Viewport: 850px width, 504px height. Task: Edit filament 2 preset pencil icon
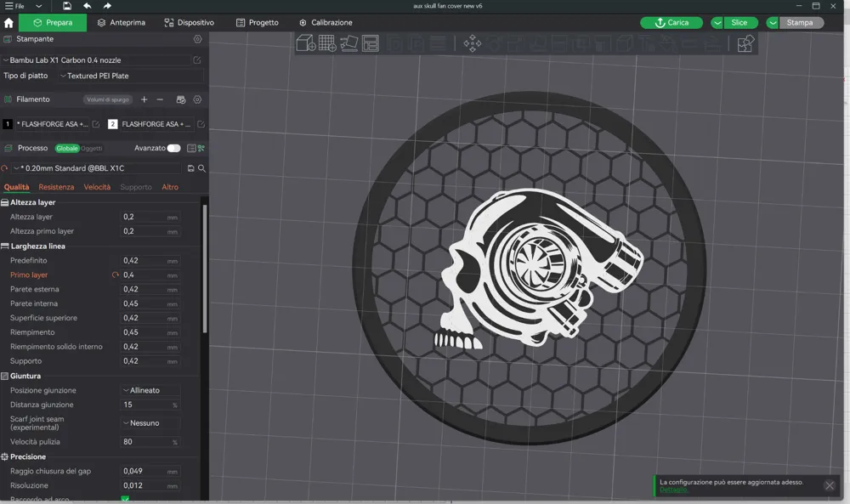(201, 124)
